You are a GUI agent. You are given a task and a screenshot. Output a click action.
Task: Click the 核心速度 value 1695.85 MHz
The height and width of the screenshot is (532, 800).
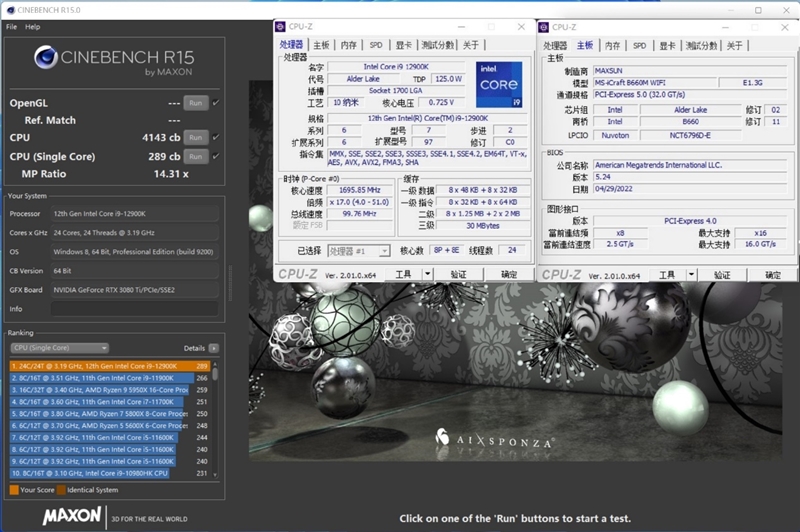click(x=360, y=190)
